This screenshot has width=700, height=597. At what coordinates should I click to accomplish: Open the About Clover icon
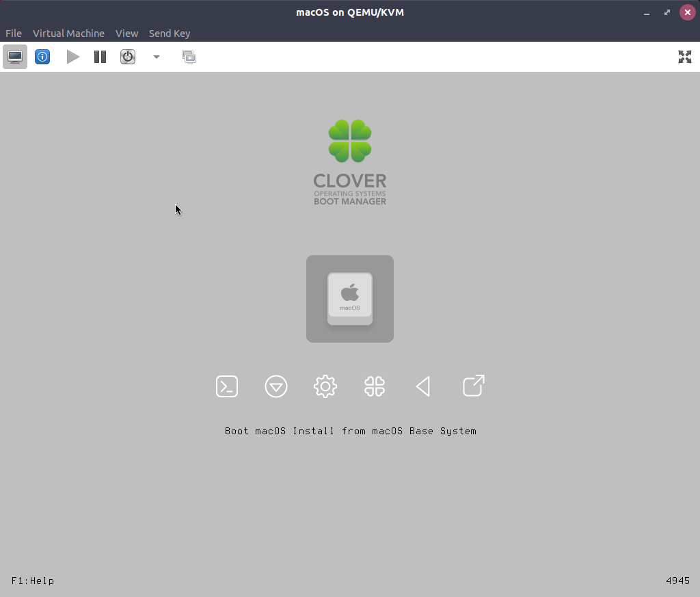[375, 386]
